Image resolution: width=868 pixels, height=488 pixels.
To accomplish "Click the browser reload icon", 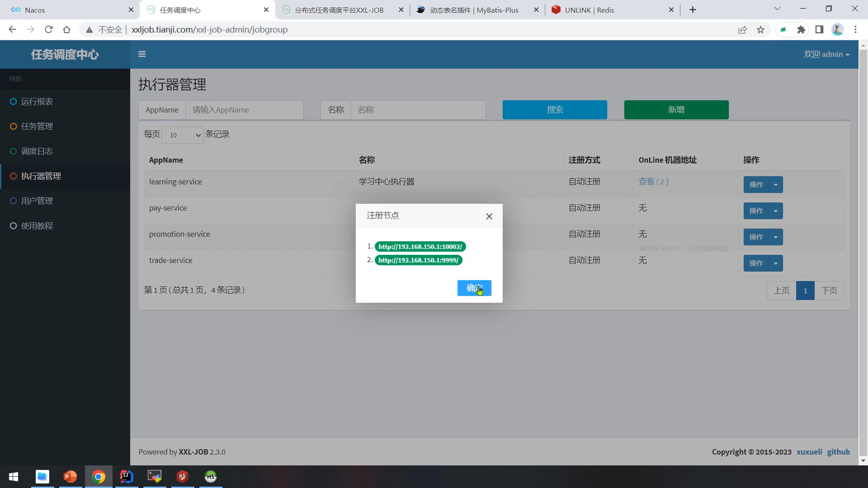I will click(x=49, y=30).
